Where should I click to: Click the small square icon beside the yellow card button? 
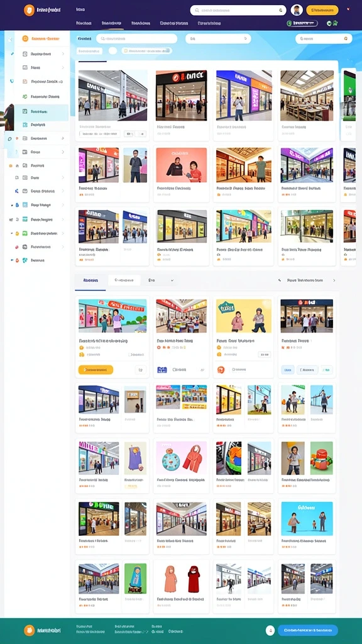click(140, 370)
